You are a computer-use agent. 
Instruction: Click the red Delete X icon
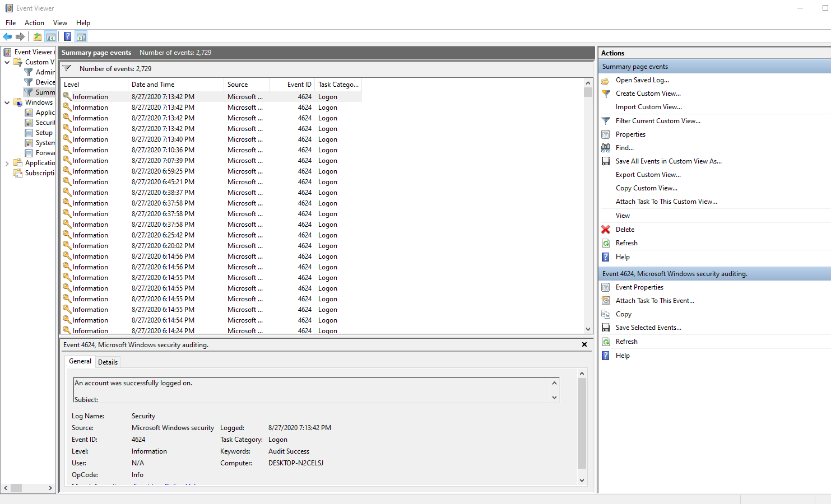(x=606, y=230)
